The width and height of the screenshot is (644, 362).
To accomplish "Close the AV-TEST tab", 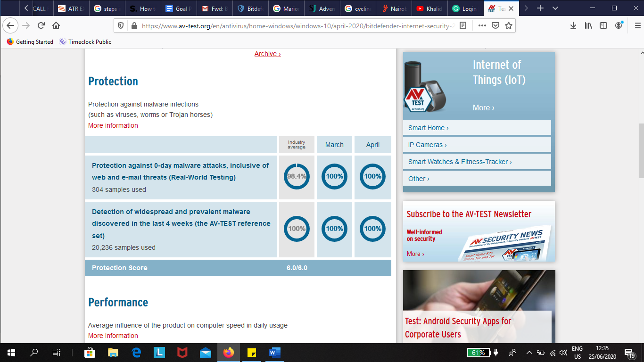I will point(511,8).
